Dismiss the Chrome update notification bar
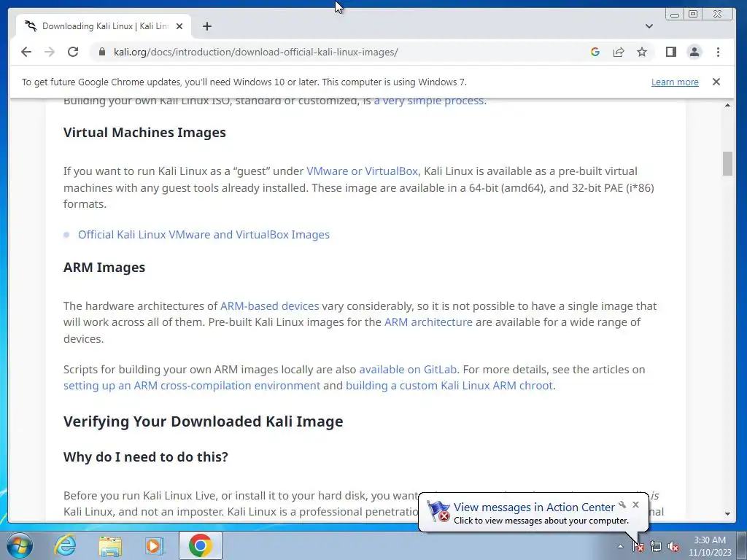The height and width of the screenshot is (560, 747). pos(716,82)
